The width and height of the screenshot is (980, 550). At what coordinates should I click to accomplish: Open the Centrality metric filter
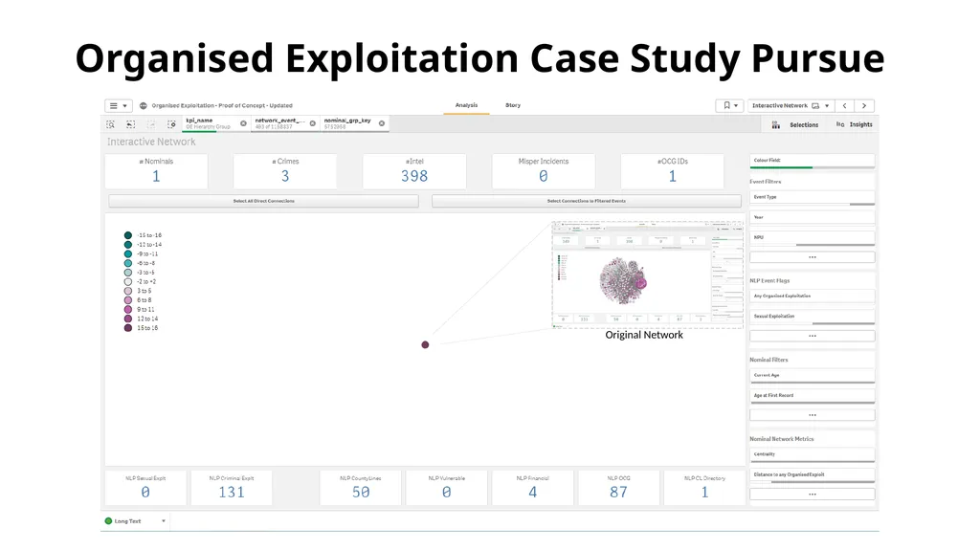[812, 455]
